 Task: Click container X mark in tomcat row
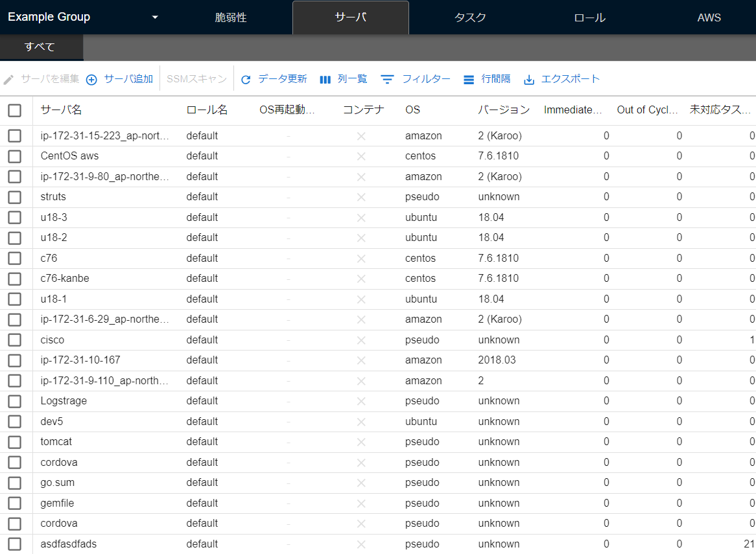click(361, 443)
